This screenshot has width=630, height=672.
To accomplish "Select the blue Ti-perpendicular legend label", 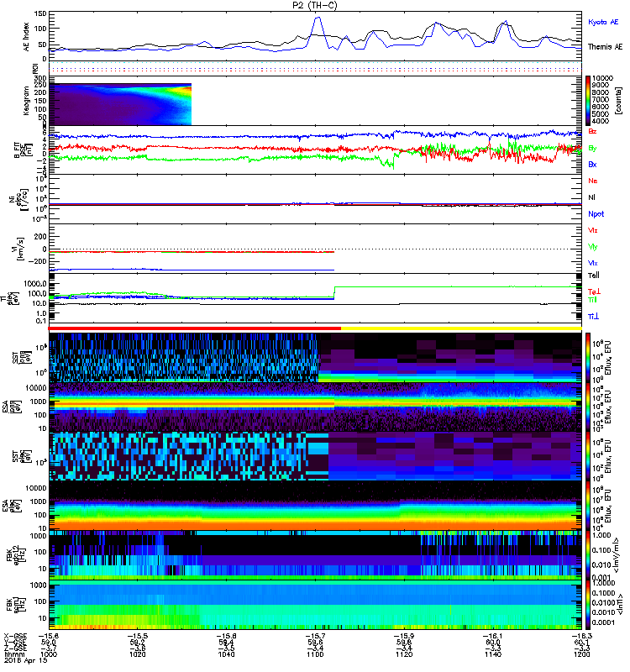I will tap(593, 317).
